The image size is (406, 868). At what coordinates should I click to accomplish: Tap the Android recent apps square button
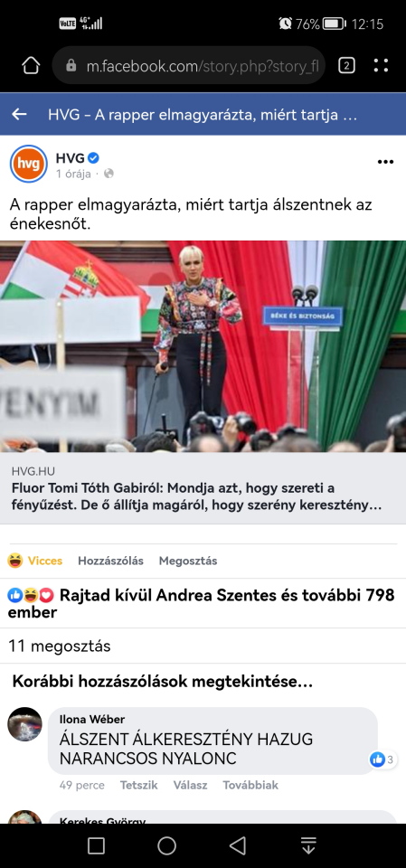(x=97, y=845)
